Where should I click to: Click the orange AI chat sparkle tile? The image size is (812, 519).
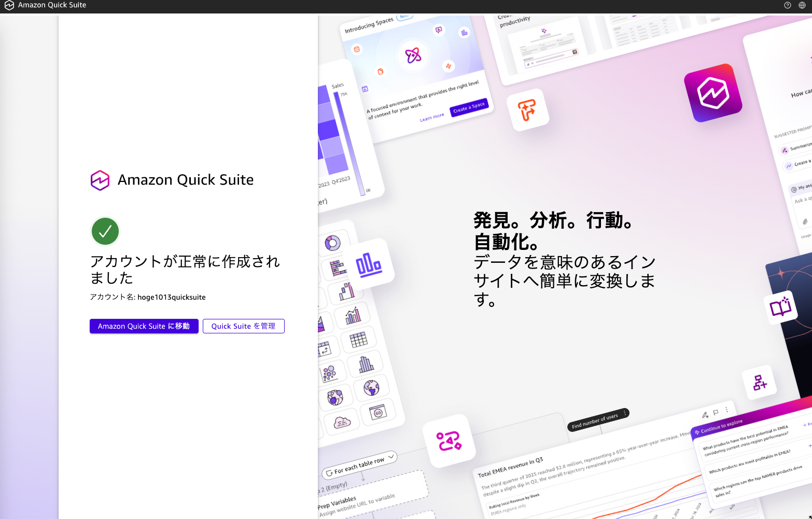pyautogui.click(x=527, y=110)
